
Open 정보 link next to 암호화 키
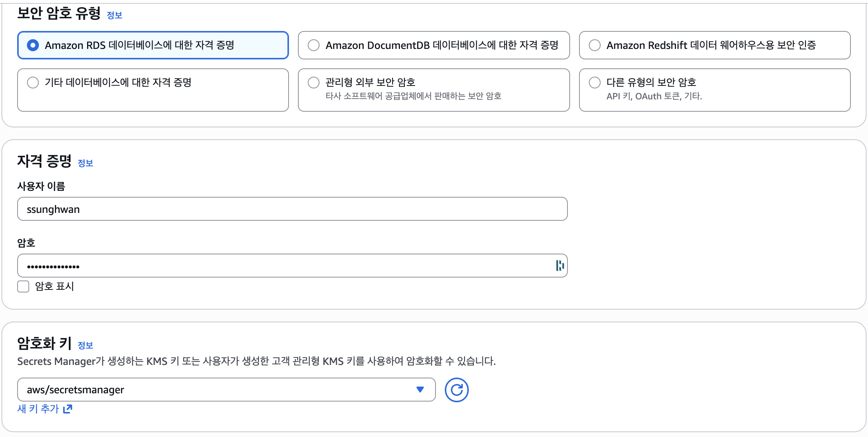tap(85, 345)
